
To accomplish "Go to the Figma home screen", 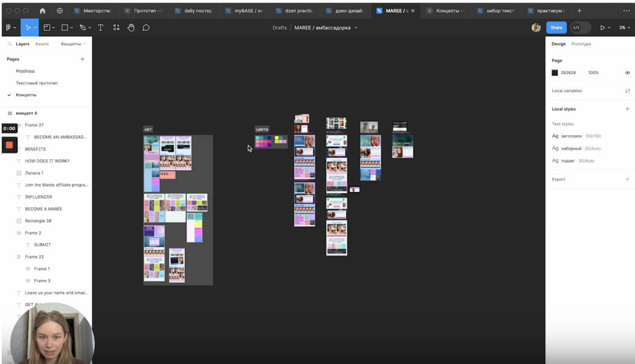I will [43, 10].
